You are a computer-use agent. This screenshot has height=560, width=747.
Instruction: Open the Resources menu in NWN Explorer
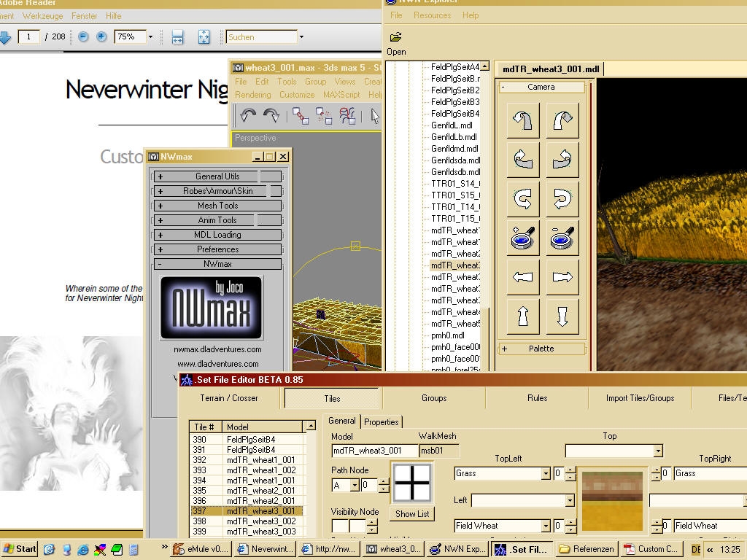pos(433,15)
